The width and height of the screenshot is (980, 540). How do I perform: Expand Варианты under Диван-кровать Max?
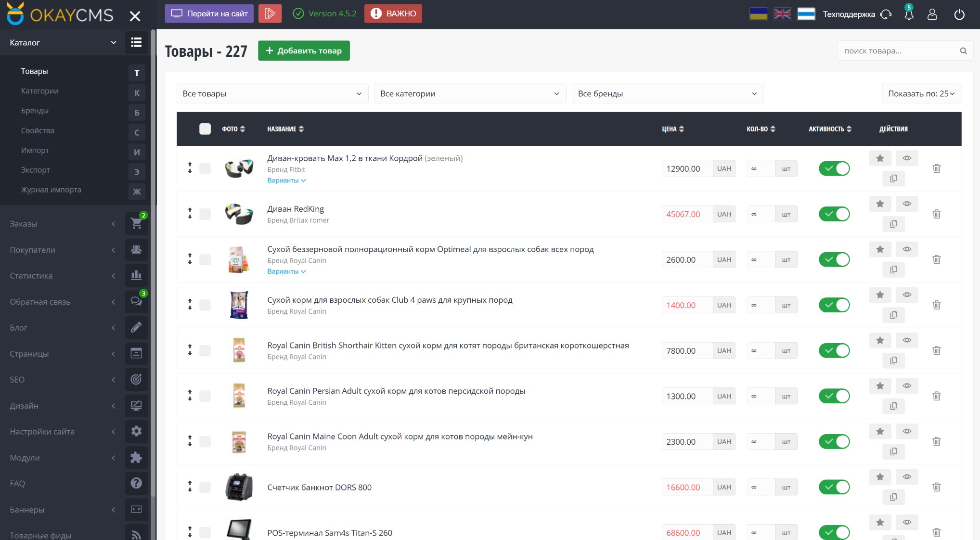(x=286, y=180)
